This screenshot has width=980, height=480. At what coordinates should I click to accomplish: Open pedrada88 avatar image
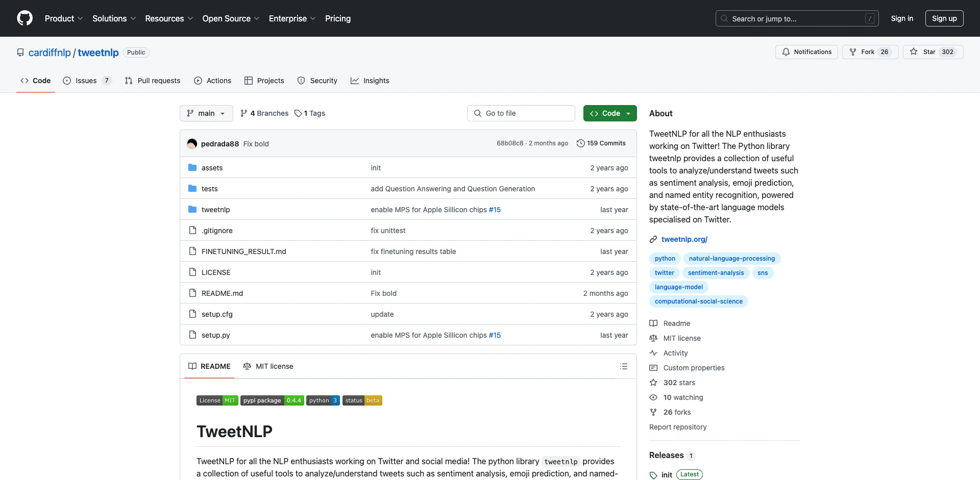click(x=192, y=144)
